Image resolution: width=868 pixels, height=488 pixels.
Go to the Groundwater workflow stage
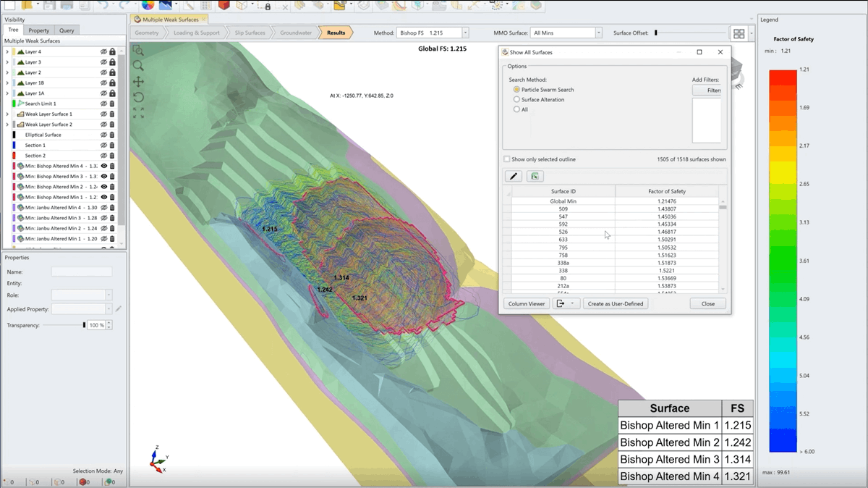(x=296, y=32)
